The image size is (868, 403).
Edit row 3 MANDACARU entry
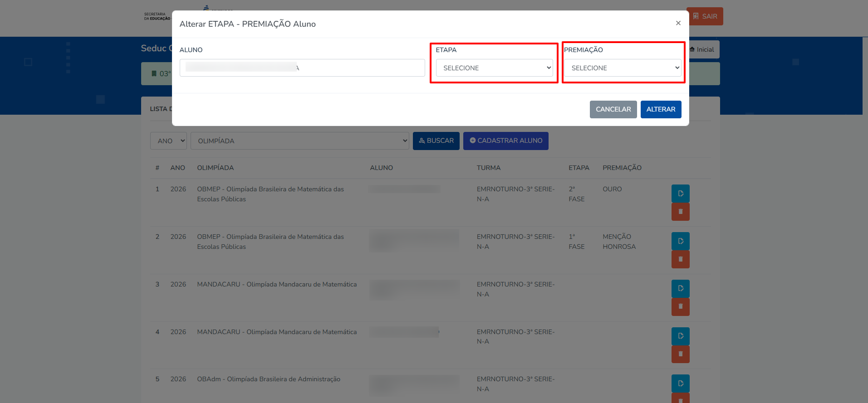(680, 289)
